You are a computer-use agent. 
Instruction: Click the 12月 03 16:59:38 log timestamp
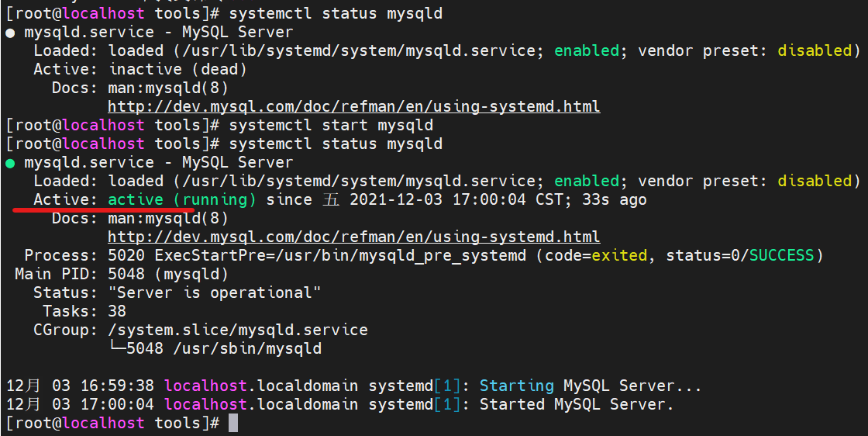pos(81,386)
